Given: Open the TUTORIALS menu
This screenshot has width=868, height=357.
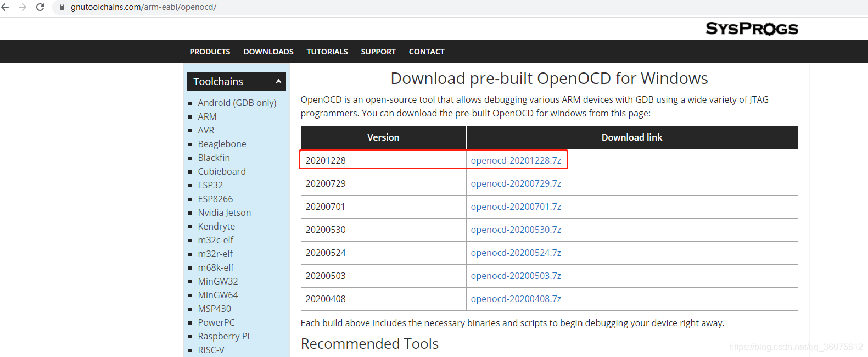Looking at the screenshot, I should click(327, 52).
